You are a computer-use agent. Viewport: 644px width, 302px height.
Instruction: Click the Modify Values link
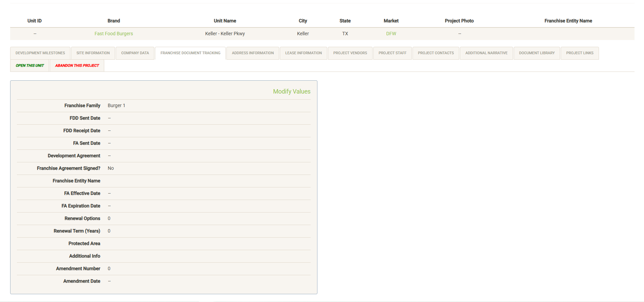coord(291,92)
